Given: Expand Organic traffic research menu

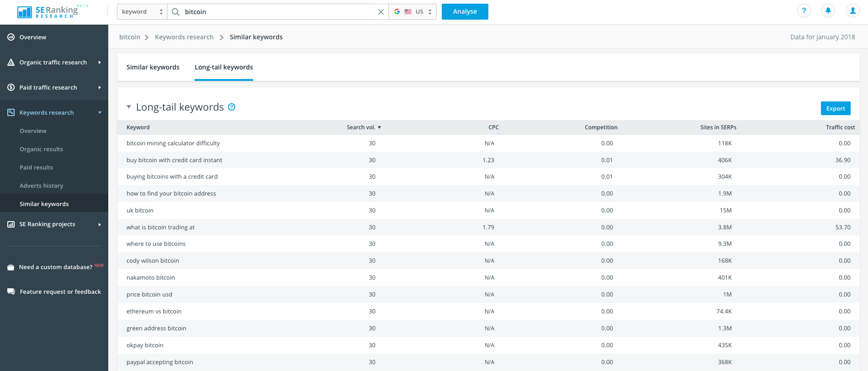Looking at the screenshot, I should [53, 62].
